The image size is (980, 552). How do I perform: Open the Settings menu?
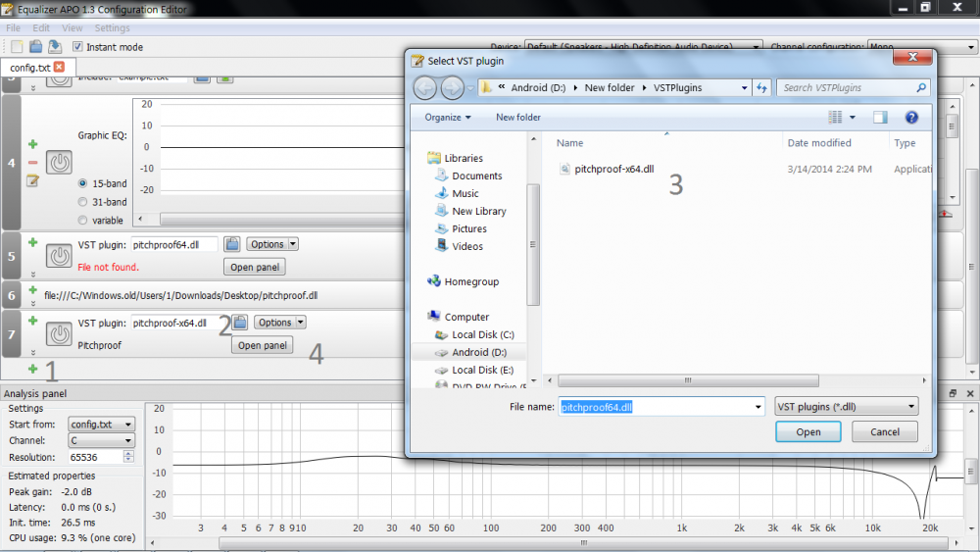coord(112,28)
